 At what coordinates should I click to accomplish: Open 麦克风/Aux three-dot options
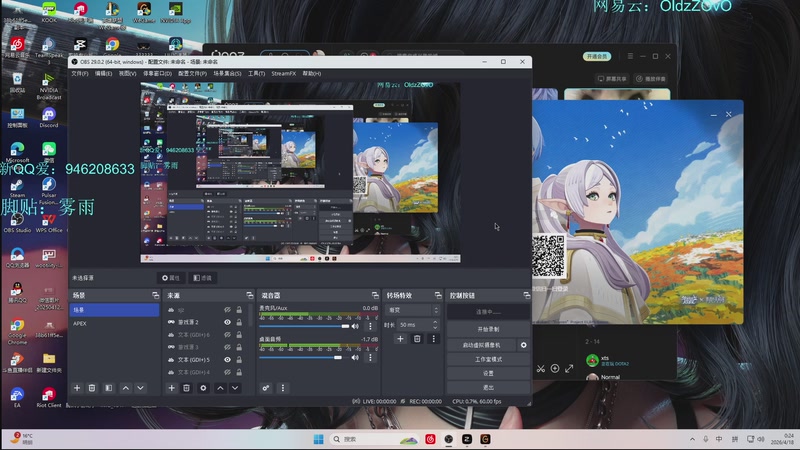click(x=370, y=327)
